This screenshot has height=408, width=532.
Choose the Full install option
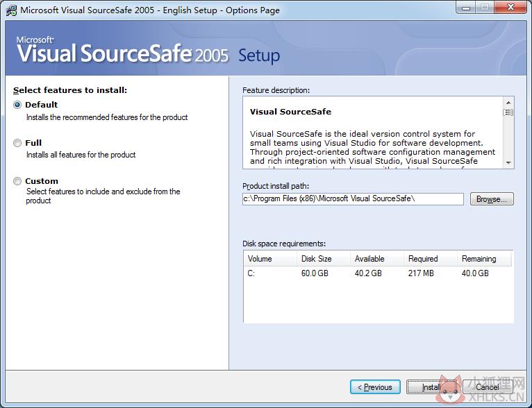pos(17,143)
